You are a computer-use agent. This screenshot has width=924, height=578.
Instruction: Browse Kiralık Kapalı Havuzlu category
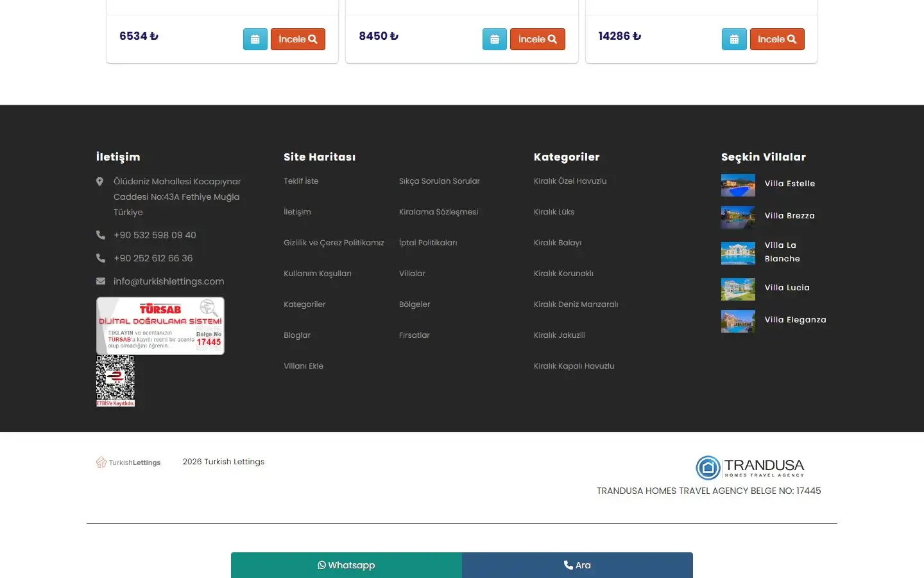[574, 366]
